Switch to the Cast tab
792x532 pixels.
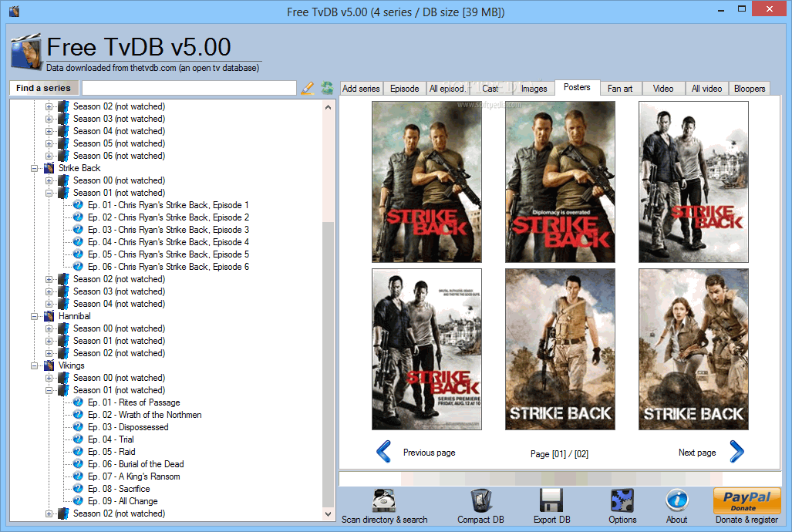(490, 89)
